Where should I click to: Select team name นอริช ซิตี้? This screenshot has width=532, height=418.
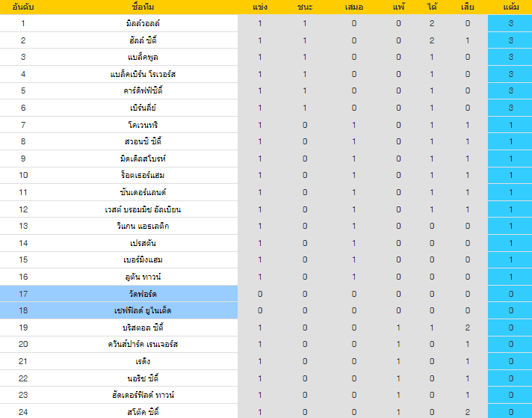pos(143,378)
